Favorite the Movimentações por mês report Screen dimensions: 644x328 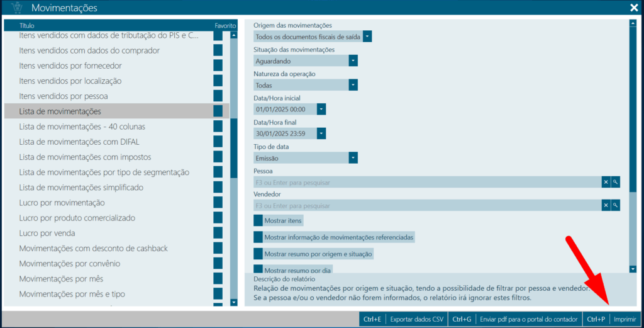point(218,278)
